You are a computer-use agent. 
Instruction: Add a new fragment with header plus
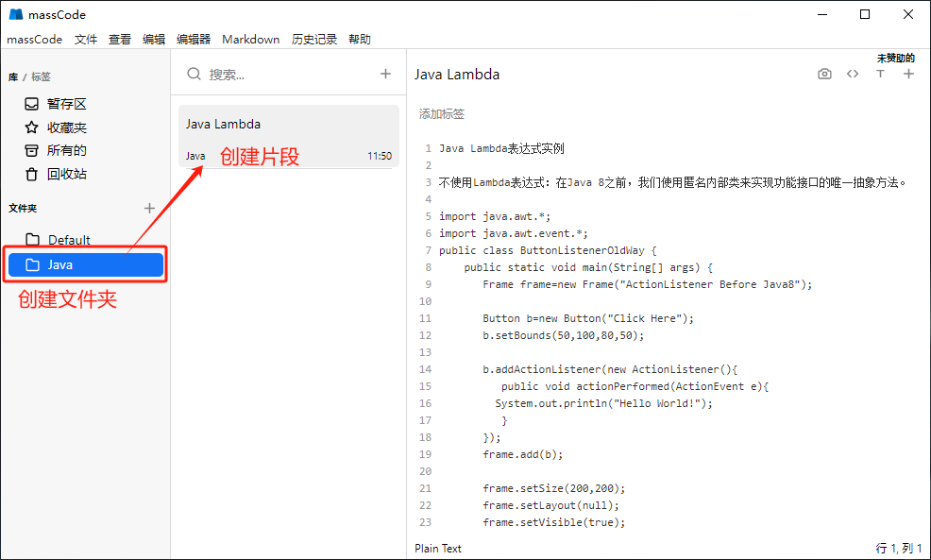click(908, 74)
